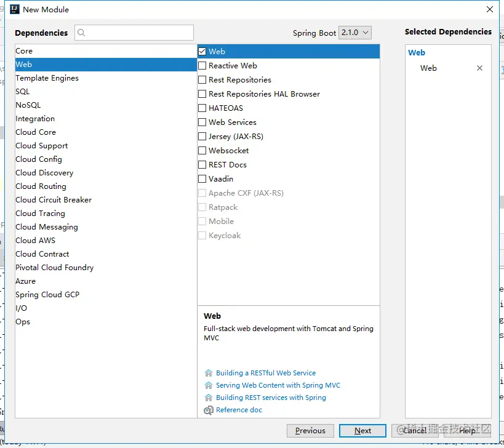Screen dimensions: 504x448
Task: Proceed with the Next button
Action: (x=362, y=431)
